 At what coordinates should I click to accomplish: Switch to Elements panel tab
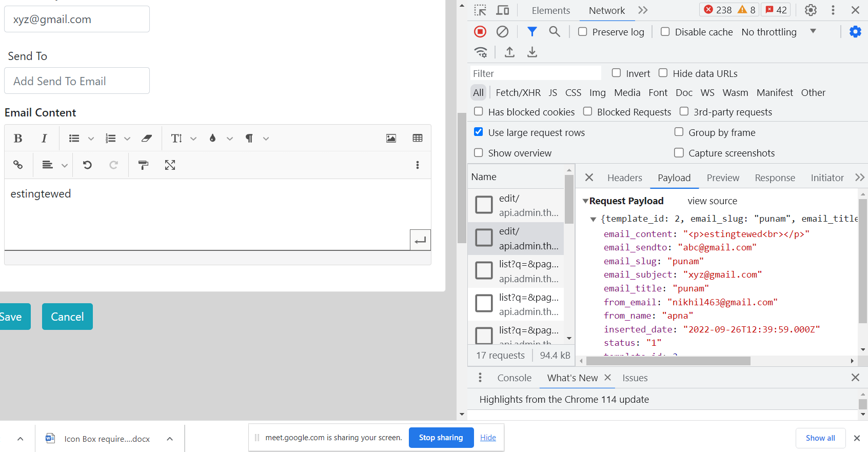550,10
